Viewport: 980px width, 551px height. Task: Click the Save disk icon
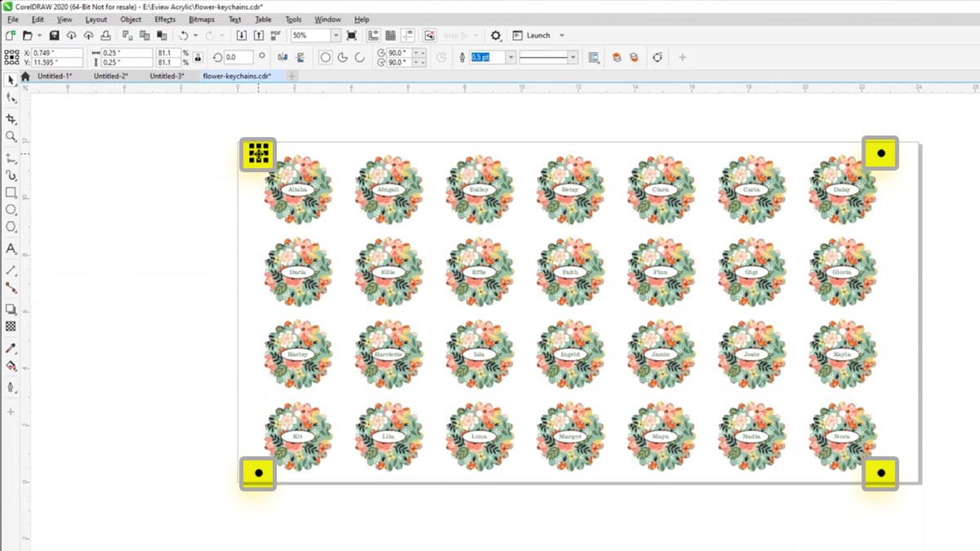(x=54, y=36)
